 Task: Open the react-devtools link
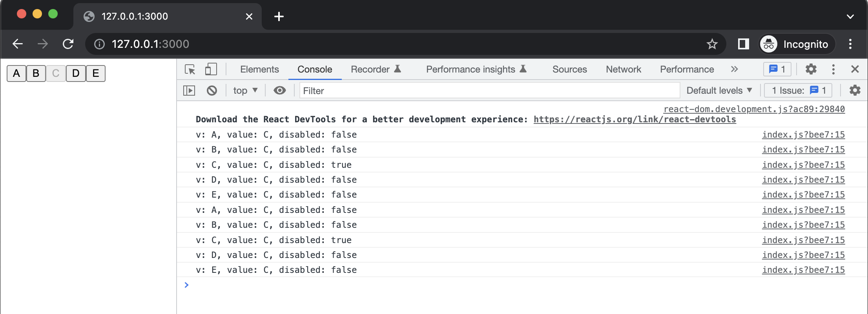point(635,120)
